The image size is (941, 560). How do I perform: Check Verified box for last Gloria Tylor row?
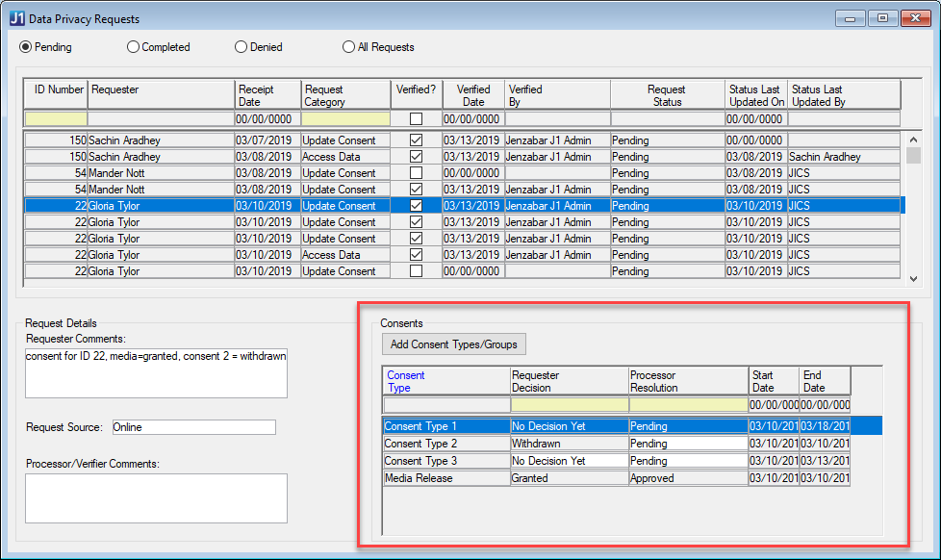tap(416, 271)
